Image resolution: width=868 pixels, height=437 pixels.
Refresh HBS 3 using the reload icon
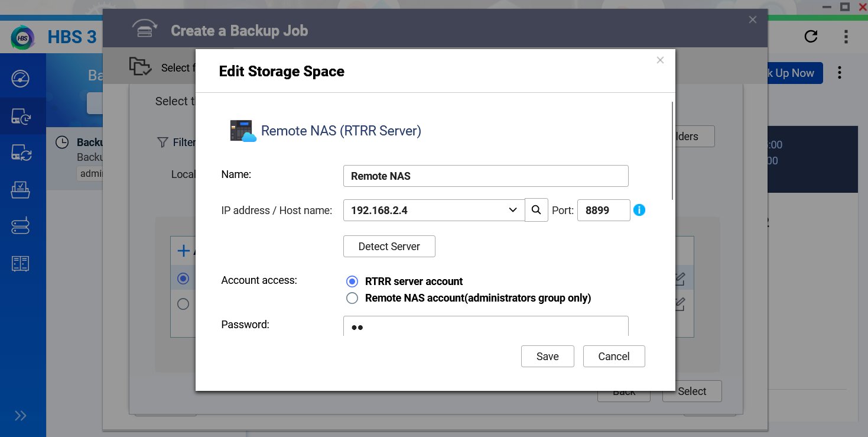click(811, 37)
